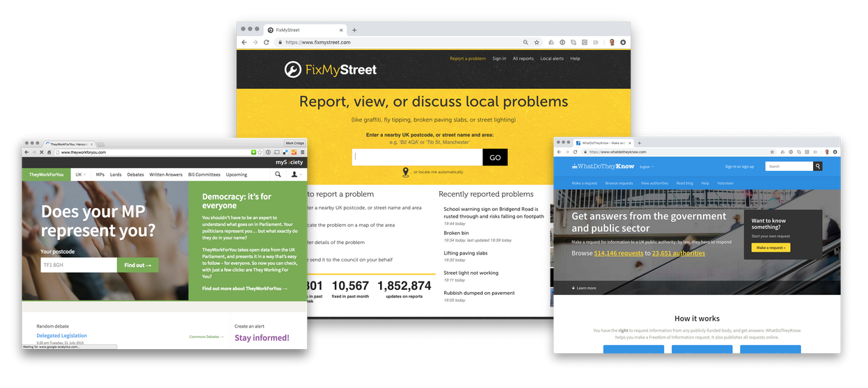Open the profile avatar in WhatDoTheyKnow browser
Image resolution: width=868 pixels, height=388 pixels.
pos(827,152)
